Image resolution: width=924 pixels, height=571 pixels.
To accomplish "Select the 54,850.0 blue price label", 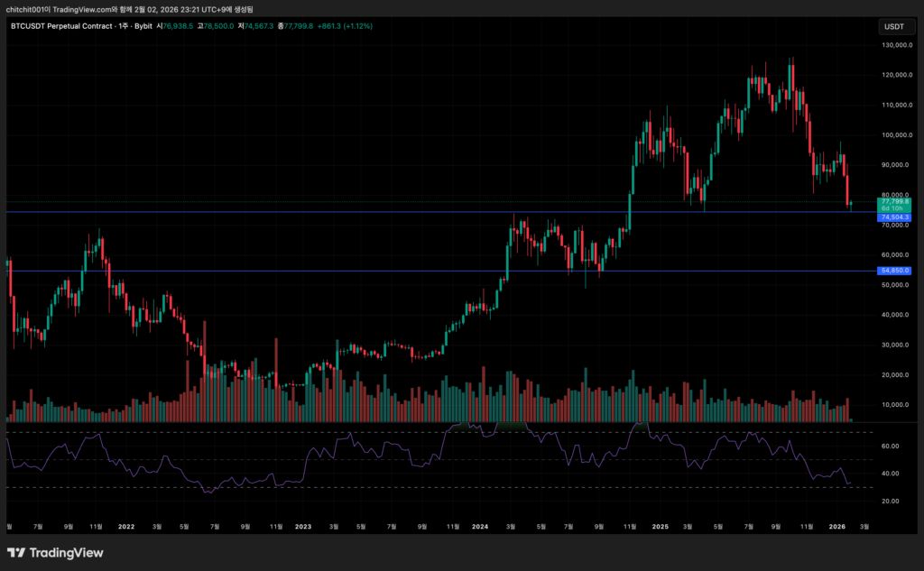I will pos(894,271).
